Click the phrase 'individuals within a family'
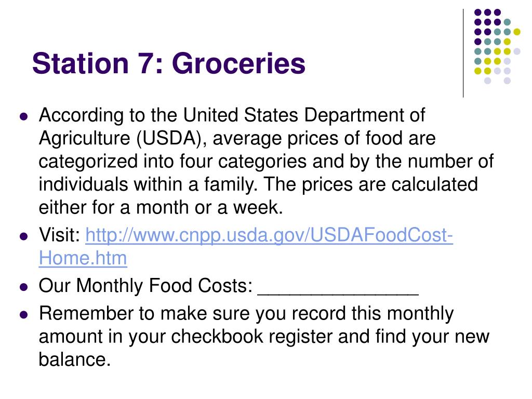The image size is (532, 399). coord(148,184)
